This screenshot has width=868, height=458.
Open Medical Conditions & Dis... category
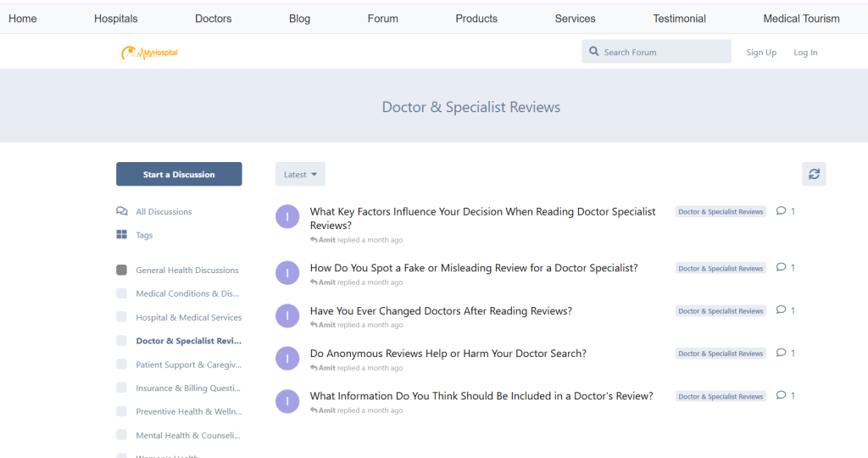click(187, 293)
